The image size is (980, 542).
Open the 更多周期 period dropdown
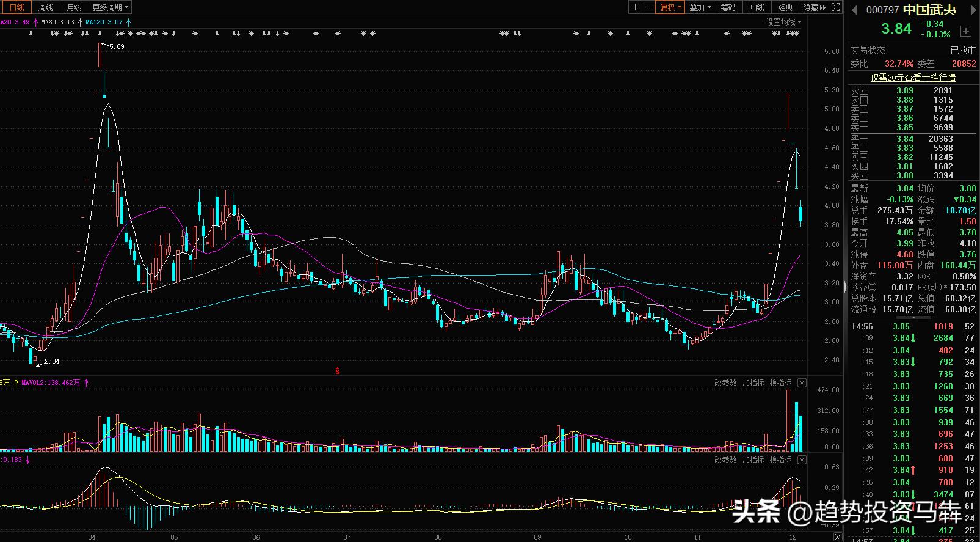tap(110, 7)
